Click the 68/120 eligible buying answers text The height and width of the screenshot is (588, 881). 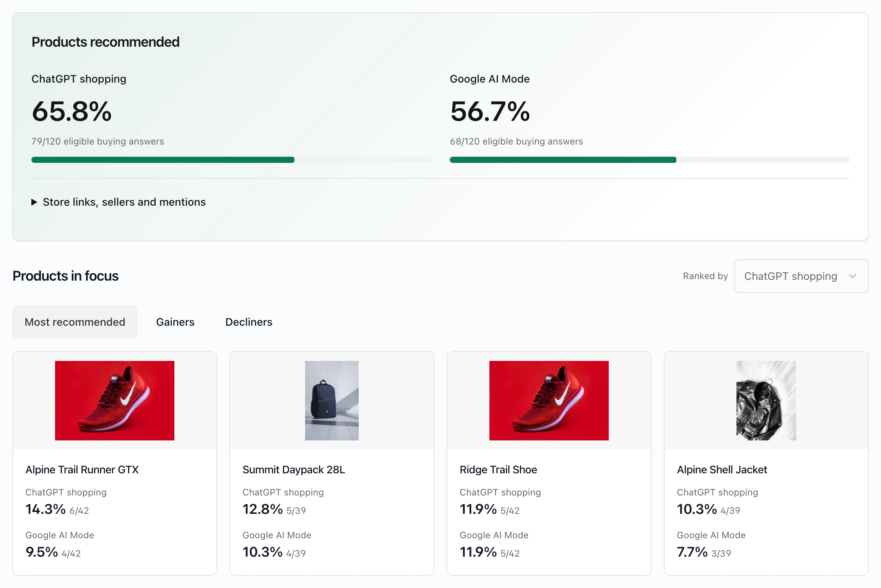click(x=516, y=141)
